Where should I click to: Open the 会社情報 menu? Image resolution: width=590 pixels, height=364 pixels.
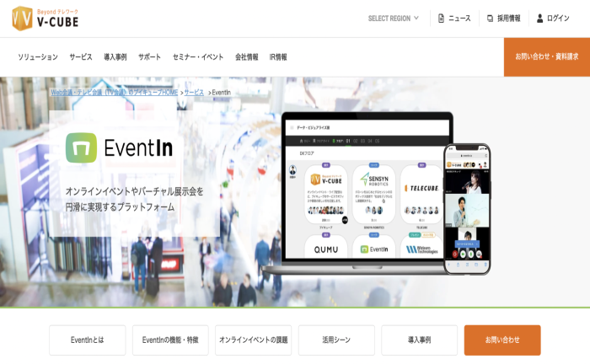[x=247, y=56]
